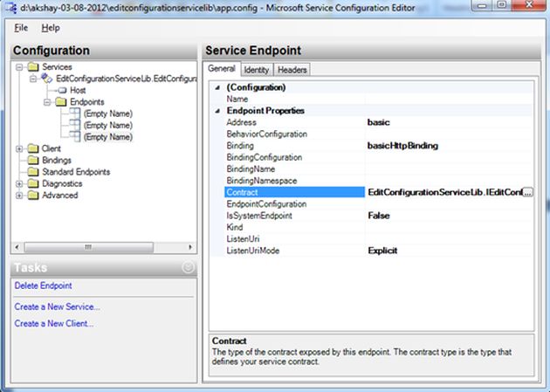
Task: Select the Host tree item
Action: click(78, 91)
